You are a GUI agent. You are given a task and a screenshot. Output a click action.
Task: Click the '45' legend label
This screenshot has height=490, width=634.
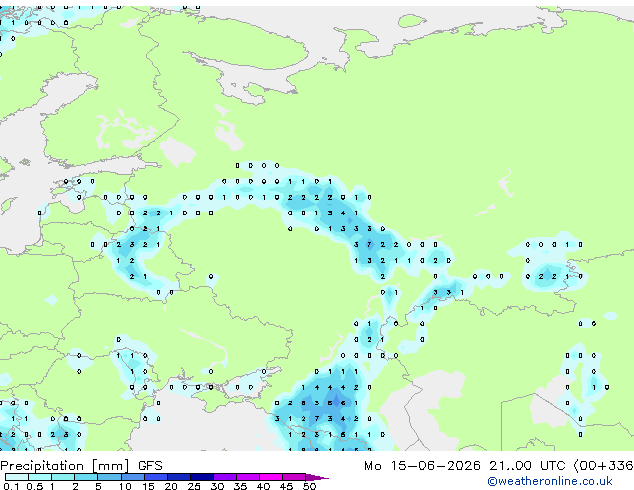coord(286,486)
